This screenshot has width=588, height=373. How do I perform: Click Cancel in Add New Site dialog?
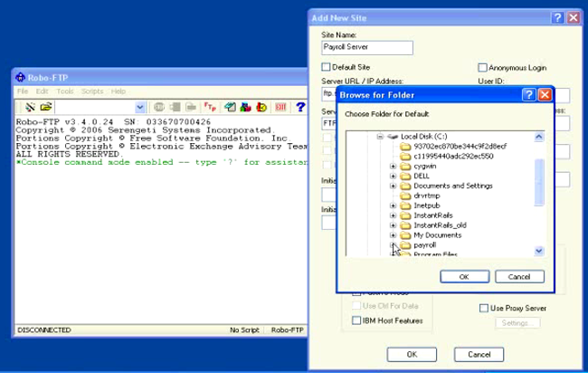coord(479,354)
